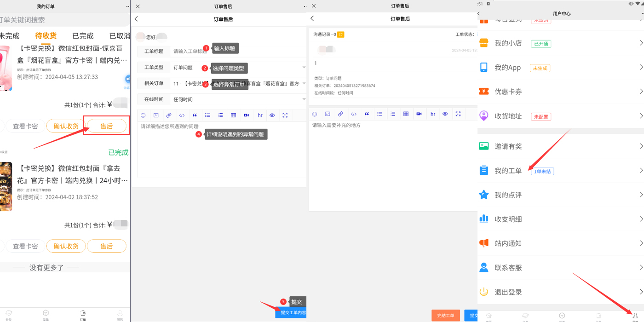Click the 工单标题 input field
Screen dimensions: 644x322
tap(239, 52)
